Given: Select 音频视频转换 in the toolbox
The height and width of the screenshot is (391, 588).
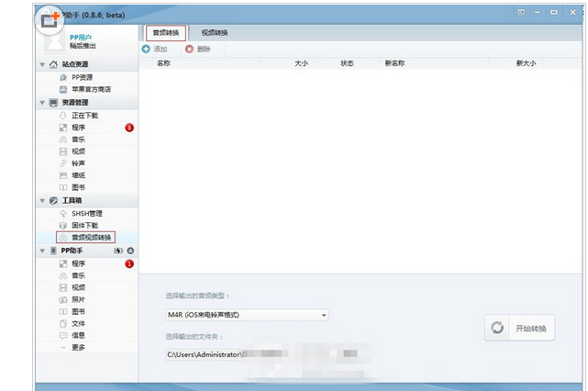Looking at the screenshot, I should [87, 238].
